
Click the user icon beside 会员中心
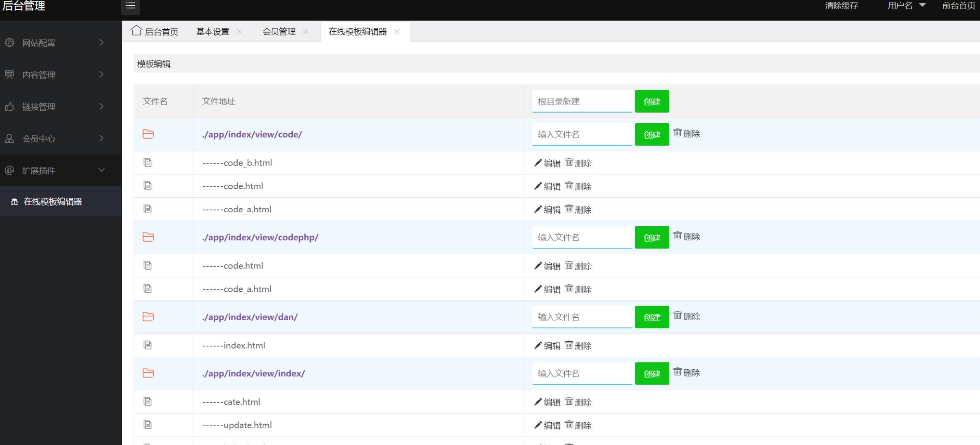pyautogui.click(x=9, y=139)
